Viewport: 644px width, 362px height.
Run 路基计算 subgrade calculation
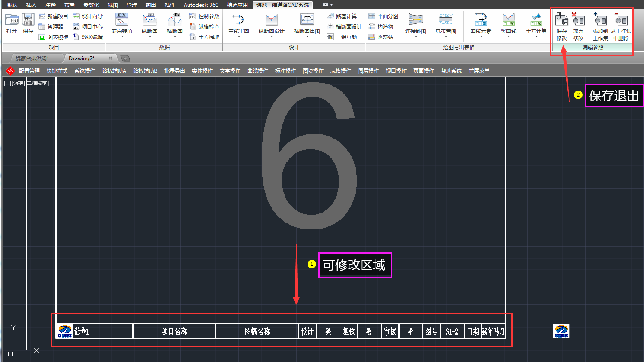pyautogui.click(x=342, y=16)
